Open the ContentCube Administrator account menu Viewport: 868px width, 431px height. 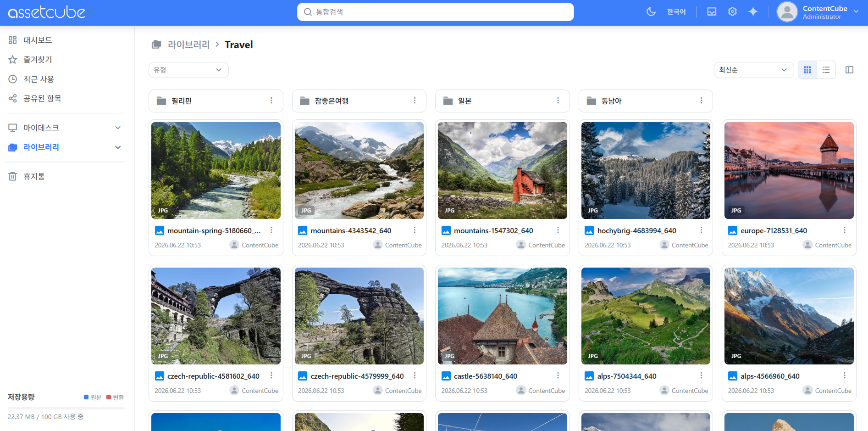coord(818,12)
